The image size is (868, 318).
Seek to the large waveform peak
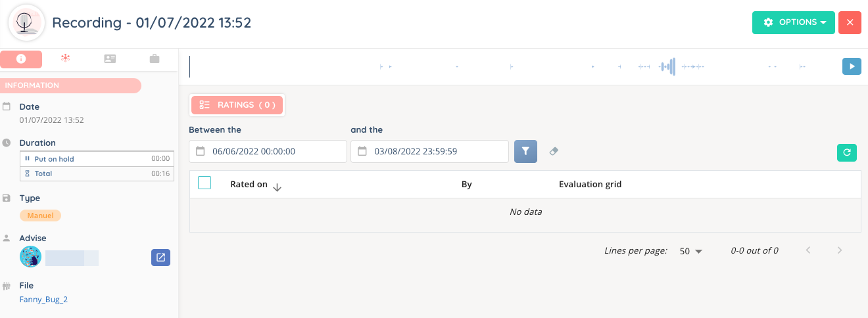pyautogui.click(x=669, y=66)
